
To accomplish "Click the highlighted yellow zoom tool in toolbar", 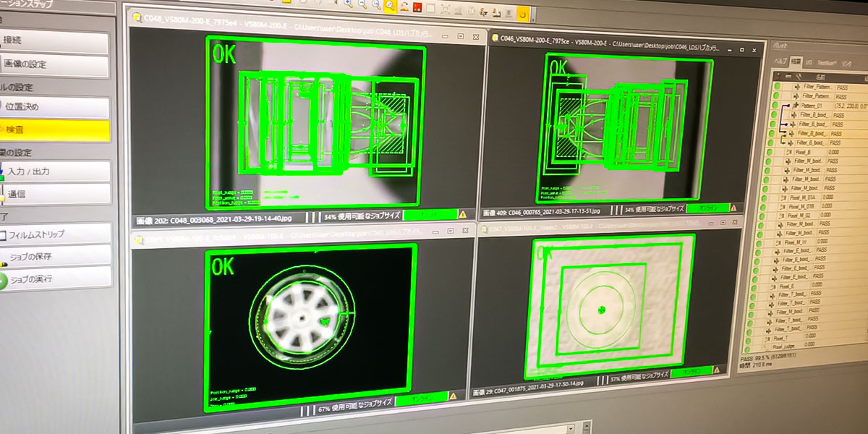I will (x=390, y=6).
